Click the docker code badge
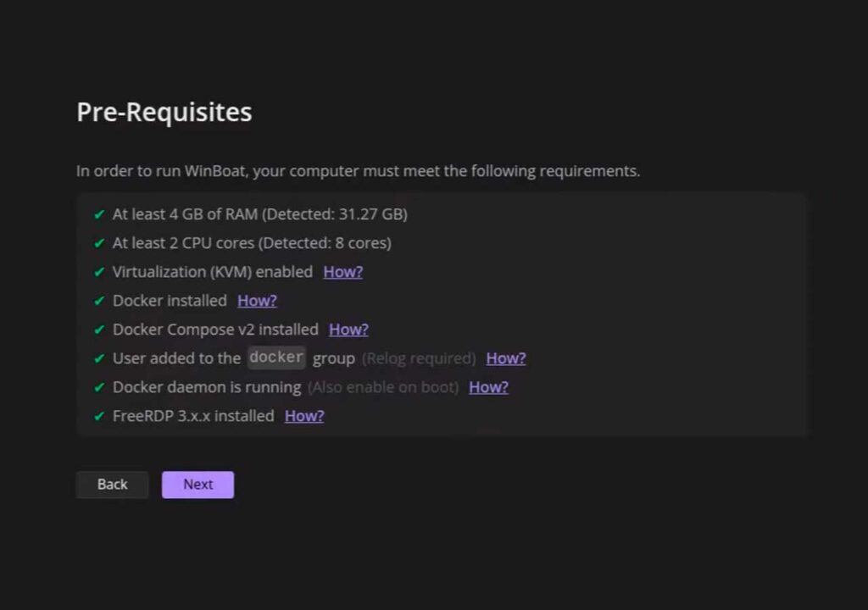Screen dimensions: 868x610 point(276,358)
